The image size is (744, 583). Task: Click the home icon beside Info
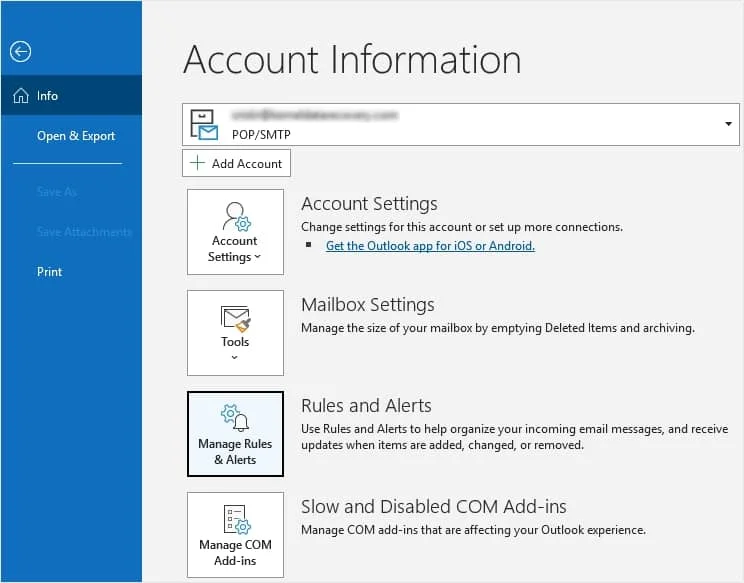[x=21, y=96]
